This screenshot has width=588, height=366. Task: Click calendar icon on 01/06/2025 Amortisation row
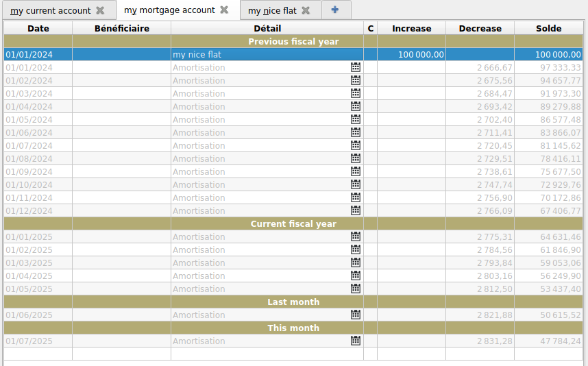click(355, 315)
